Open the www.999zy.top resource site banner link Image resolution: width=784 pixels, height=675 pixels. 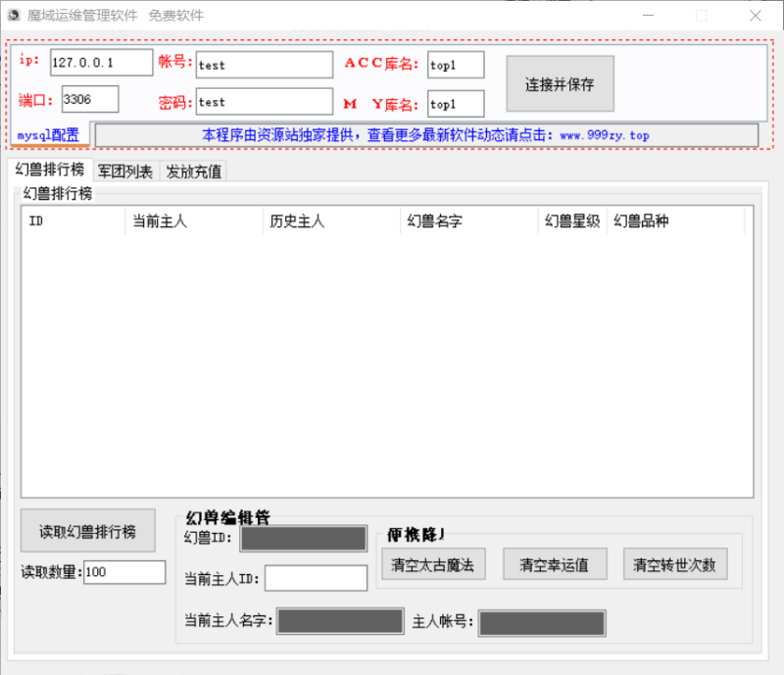point(426,135)
